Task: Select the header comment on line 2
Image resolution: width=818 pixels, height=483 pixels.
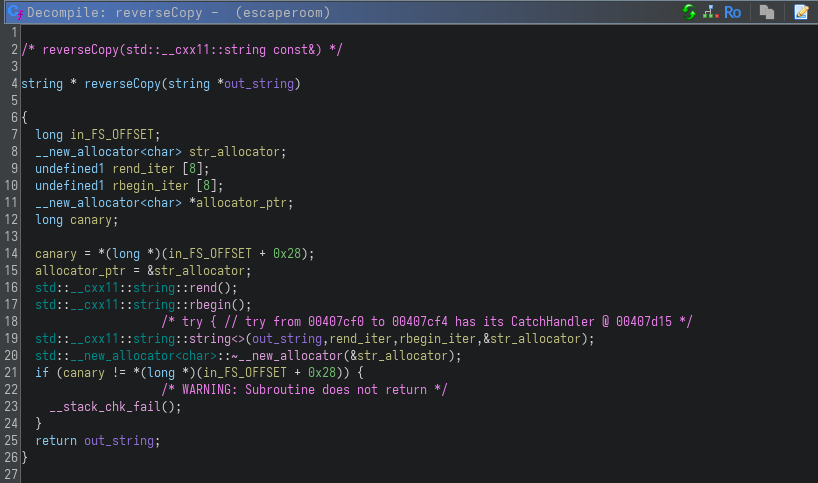Action: click(182, 50)
